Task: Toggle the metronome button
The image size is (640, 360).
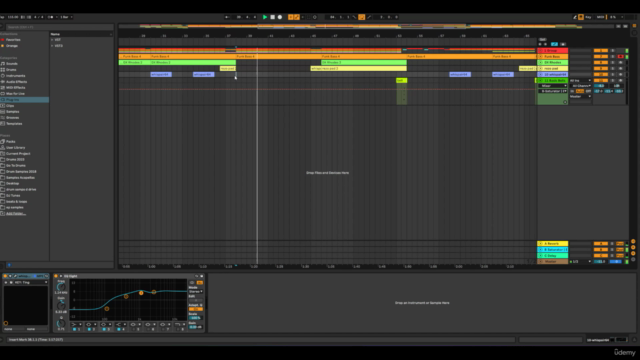Action: tap(51, 17)
